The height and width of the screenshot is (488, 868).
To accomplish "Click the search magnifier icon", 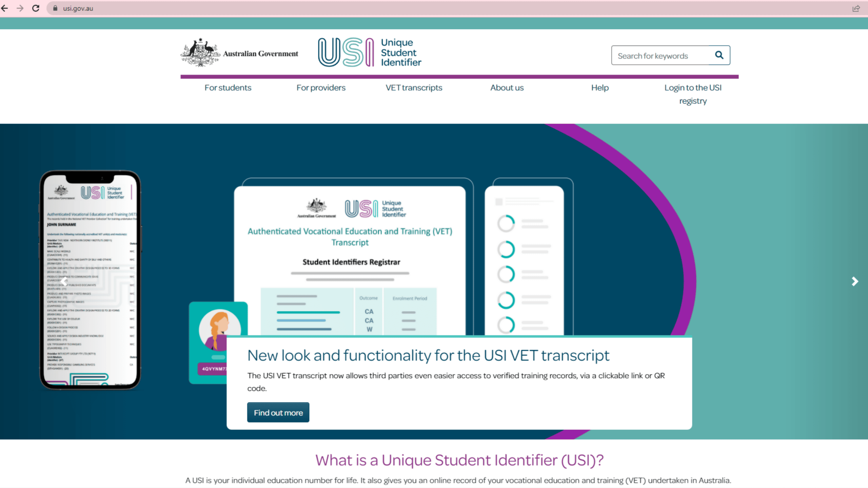I will pyautogui.click(x=719, y=55).
